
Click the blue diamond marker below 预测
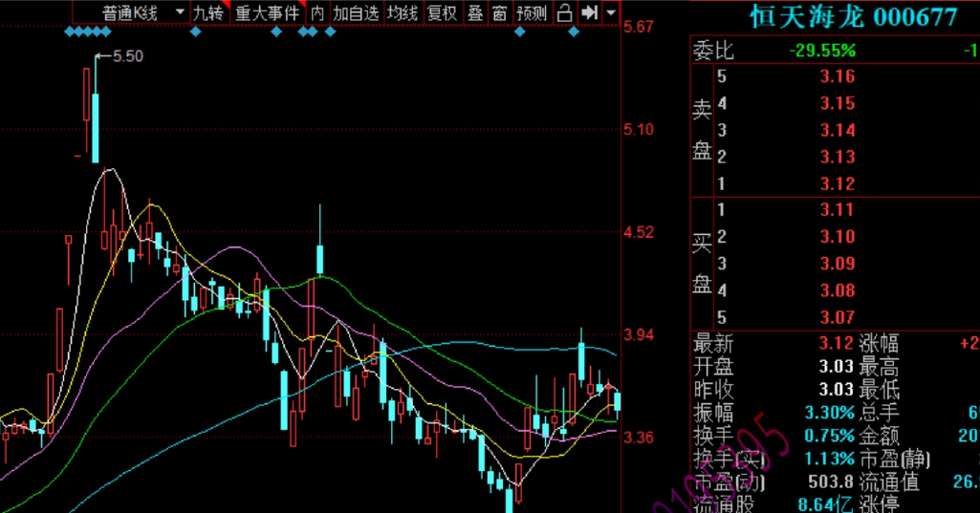[x=520, y=32]
